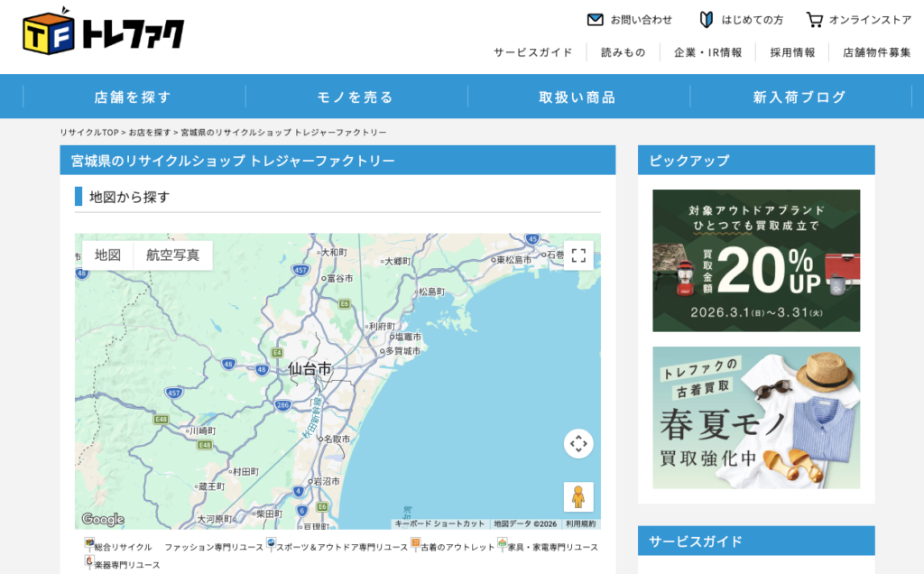
Task: Click the map camera pan control
Action: click(578, 443)
